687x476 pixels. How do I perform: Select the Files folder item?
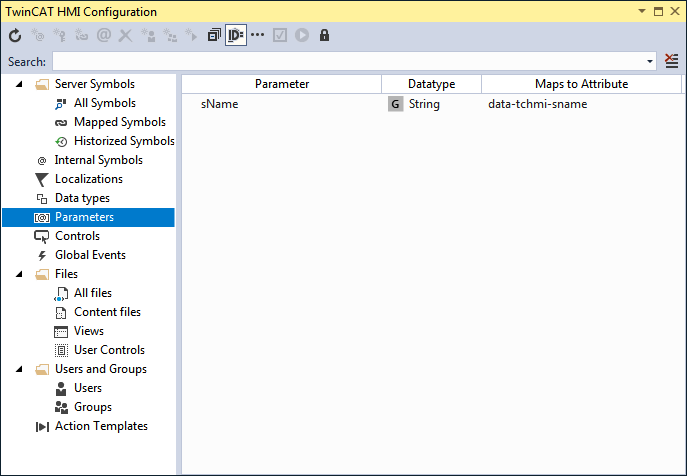pyautogui.click(x=66, y=274)
